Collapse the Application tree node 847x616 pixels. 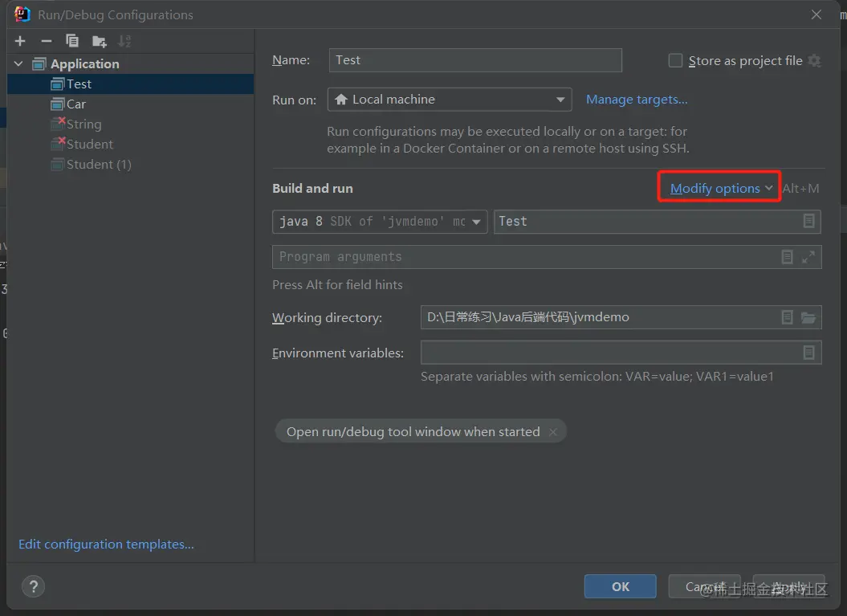pyautogui.click(x=18, y=63)
